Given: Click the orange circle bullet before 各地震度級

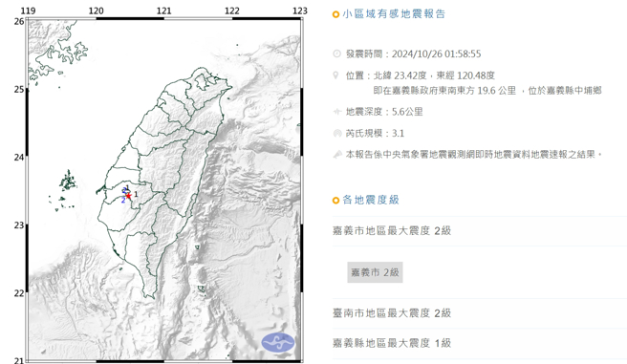Looking at the screenshot, I should click(335, 201).
